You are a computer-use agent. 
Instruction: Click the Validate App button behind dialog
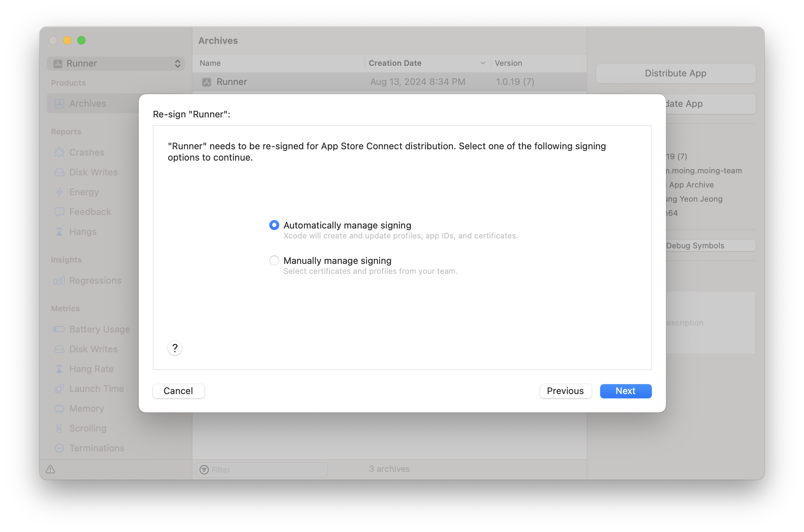pyautogui.click(x=711, y=104)
